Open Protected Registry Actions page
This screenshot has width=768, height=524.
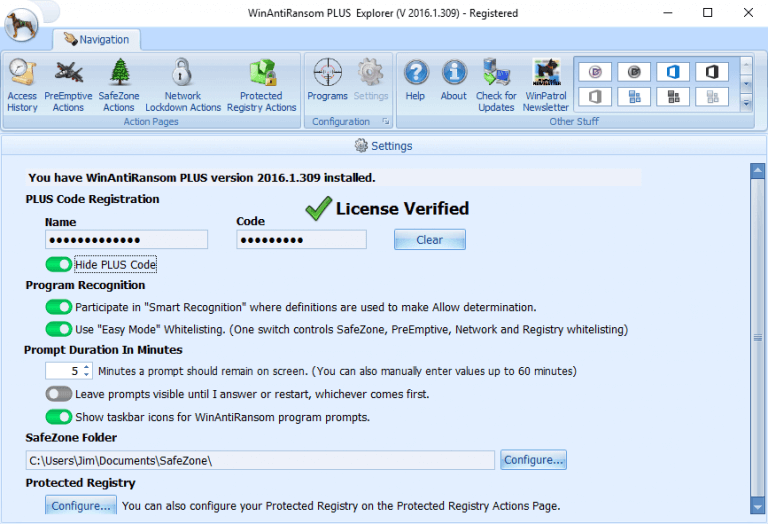click(262, 85)
